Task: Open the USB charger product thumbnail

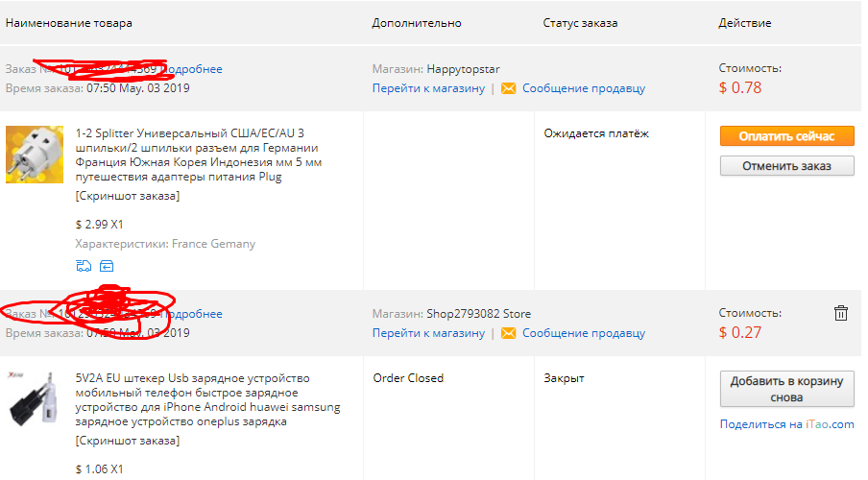Action: [35, 399]
